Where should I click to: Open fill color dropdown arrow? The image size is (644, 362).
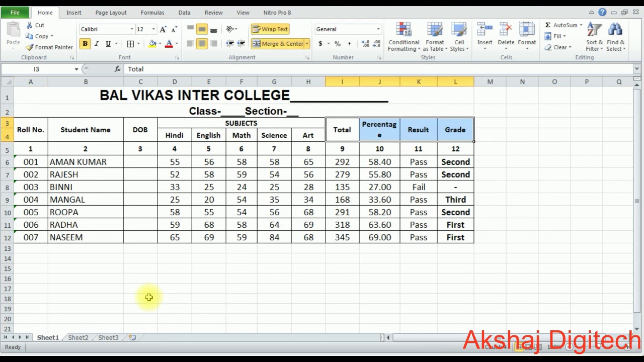[160, 44]
